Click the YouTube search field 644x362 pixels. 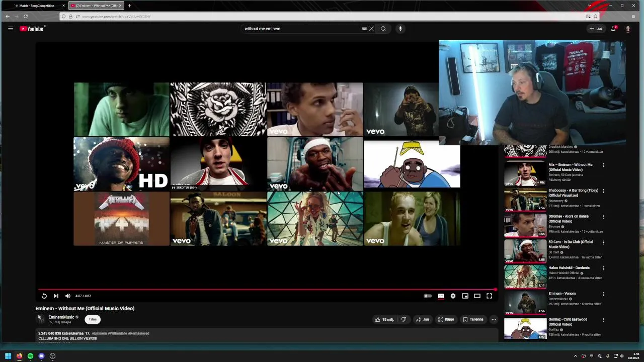[302, 29]
